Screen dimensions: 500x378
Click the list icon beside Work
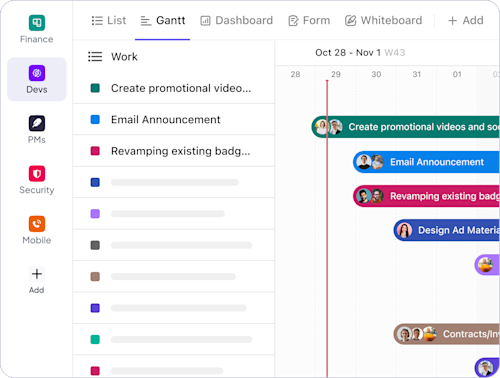[x=95, y=56]
